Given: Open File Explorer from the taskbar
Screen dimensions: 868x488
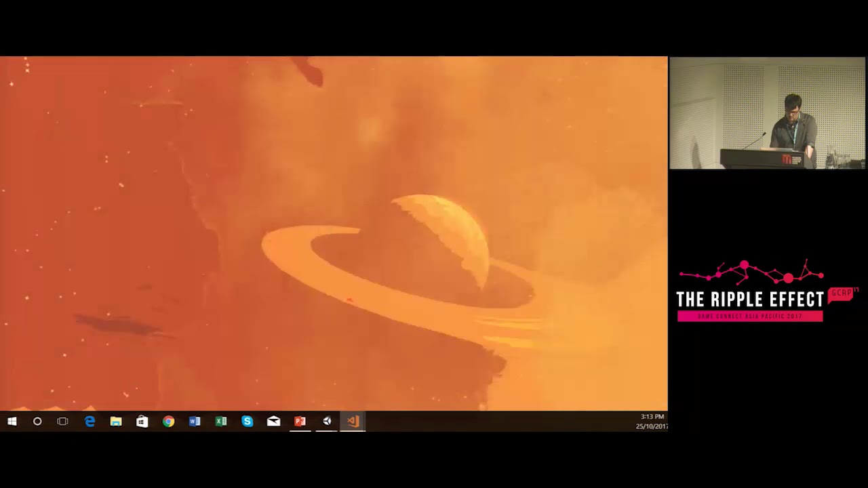Looking at the screenshot, I should click(x=116, y=422).
